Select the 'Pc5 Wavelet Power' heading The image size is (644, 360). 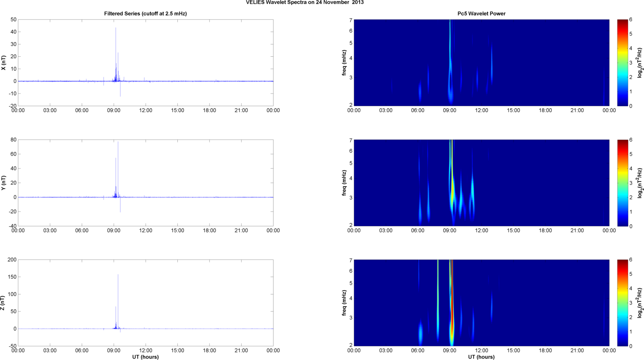[x=481, y=14]
